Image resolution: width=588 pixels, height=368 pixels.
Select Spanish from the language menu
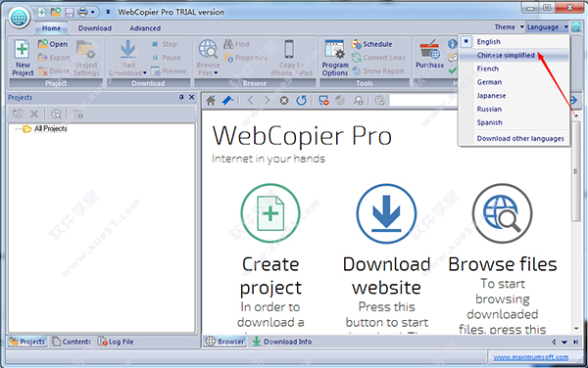coord(514,122)
